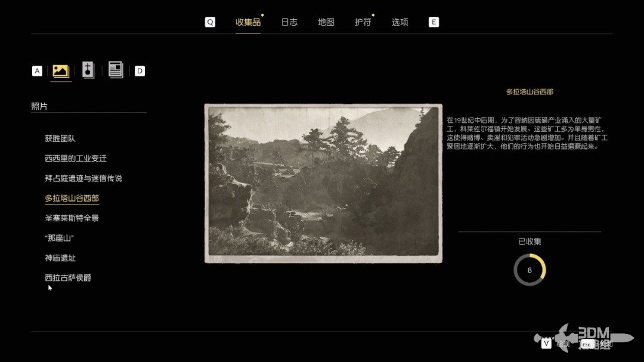
Task: Select photo entry 圣塞莱斯特全景
Action: [x=72, y=218]
